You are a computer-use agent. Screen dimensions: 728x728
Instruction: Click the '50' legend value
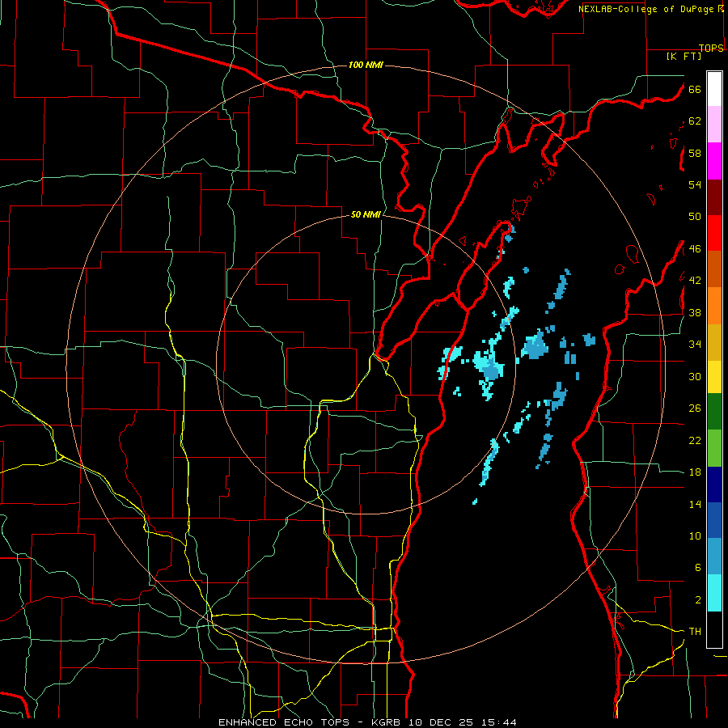click(x=695, y=217)
